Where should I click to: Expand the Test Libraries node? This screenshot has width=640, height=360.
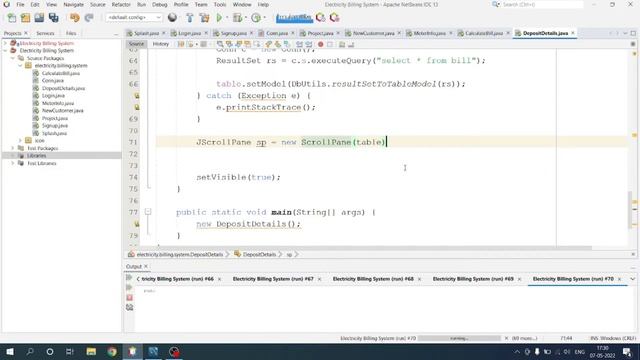pos(13,163)
